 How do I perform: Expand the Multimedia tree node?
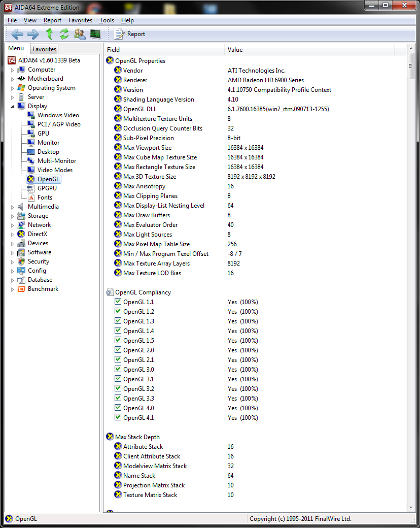(x=13, y=207)
